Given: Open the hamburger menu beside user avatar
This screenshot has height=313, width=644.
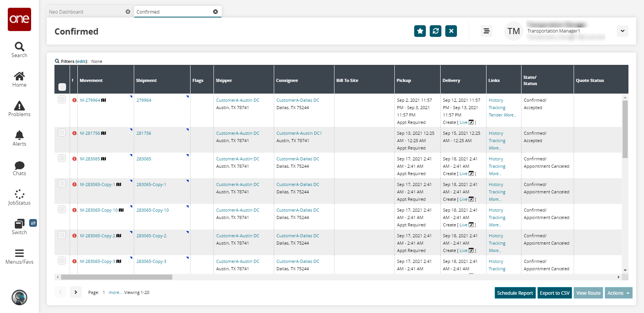Looking at the screenshot, I should click(486, 31).
